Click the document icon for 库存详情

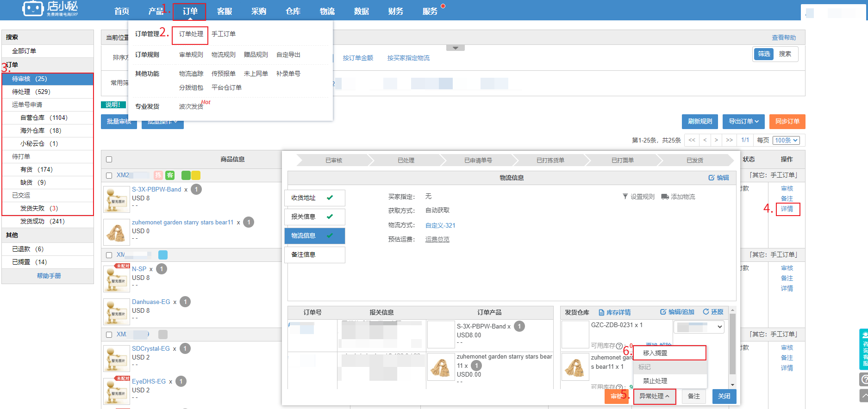tap(601, 312)
